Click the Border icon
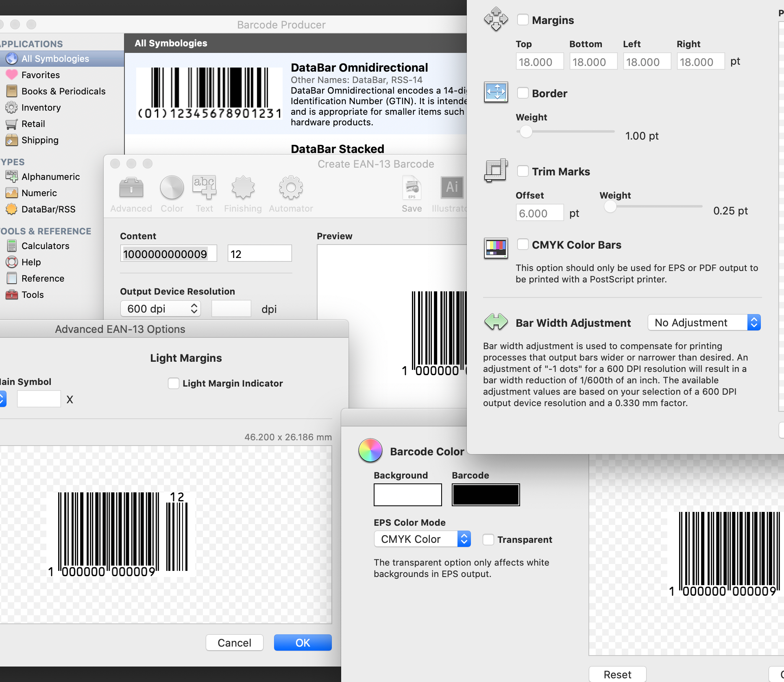Image resolution: width=784 pixels, height=682 pixels. pyautogui.click(x=496, y=92)
